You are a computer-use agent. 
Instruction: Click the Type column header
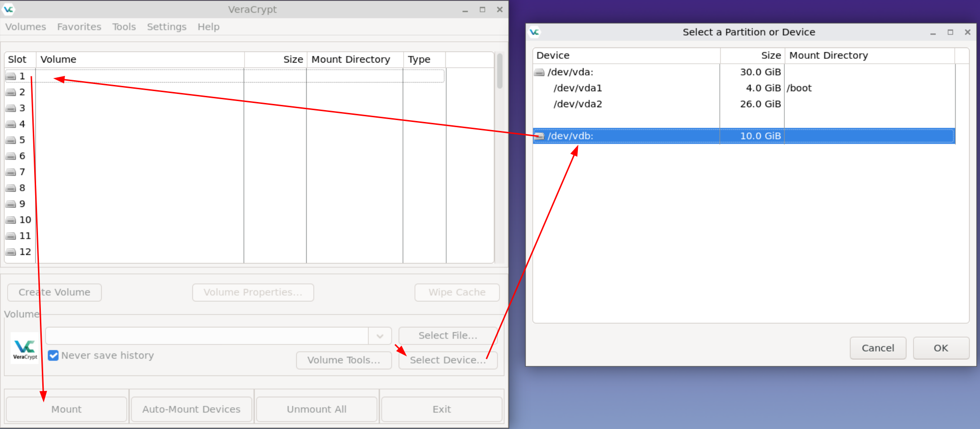(424, 60)
